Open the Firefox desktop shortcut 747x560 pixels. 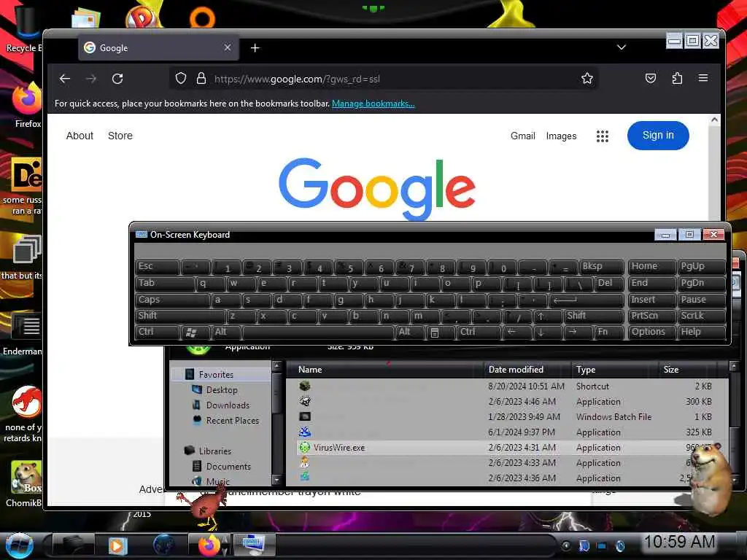(27, 105)
